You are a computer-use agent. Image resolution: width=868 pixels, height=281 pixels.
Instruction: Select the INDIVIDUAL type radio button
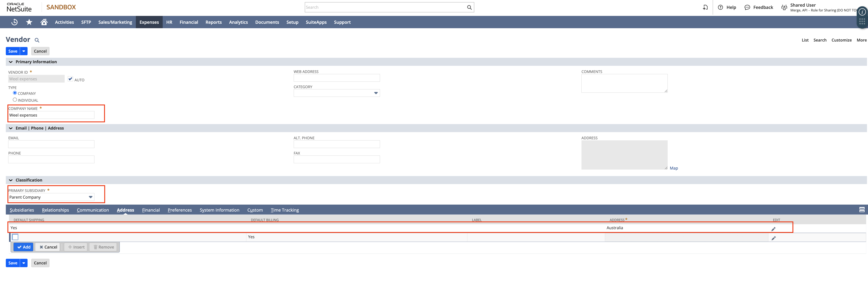[15, 100]
